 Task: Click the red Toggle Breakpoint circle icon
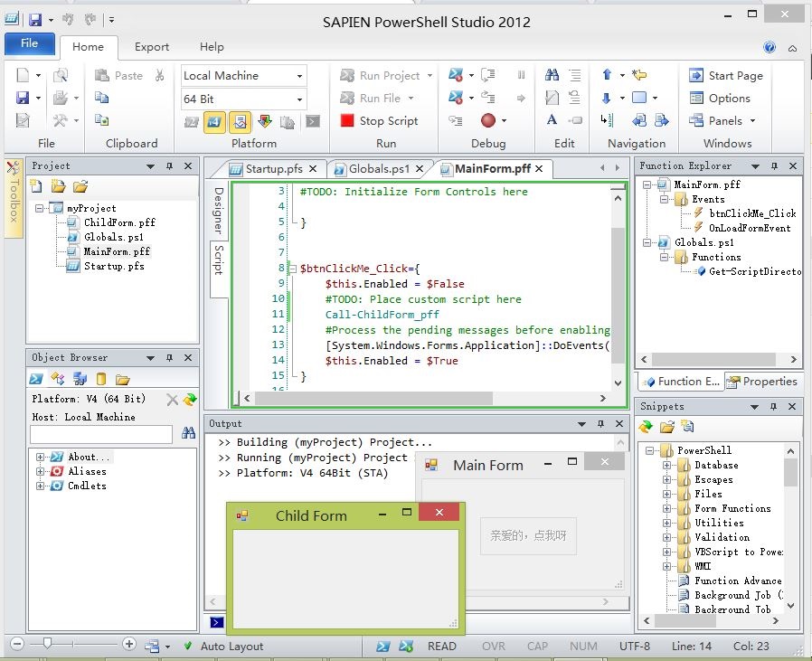[x=487, y=120]
